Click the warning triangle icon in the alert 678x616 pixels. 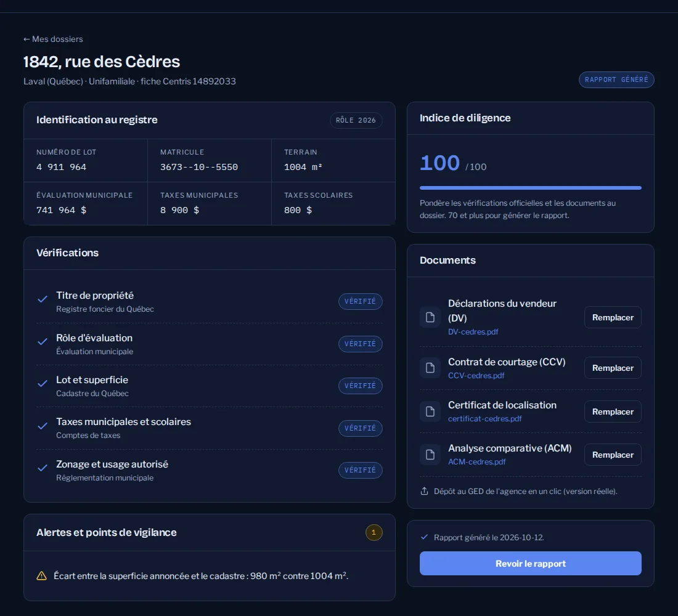tap(41, 576)
